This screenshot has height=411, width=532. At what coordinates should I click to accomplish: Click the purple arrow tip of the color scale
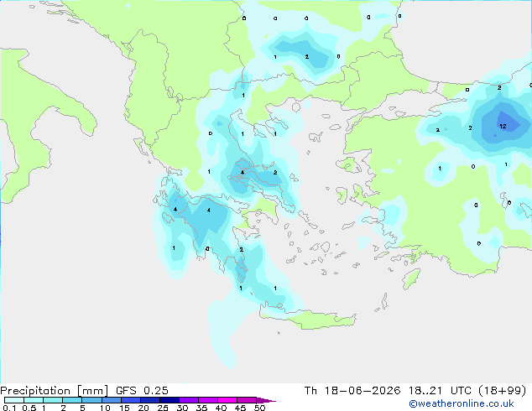click(x=266, y=400)
